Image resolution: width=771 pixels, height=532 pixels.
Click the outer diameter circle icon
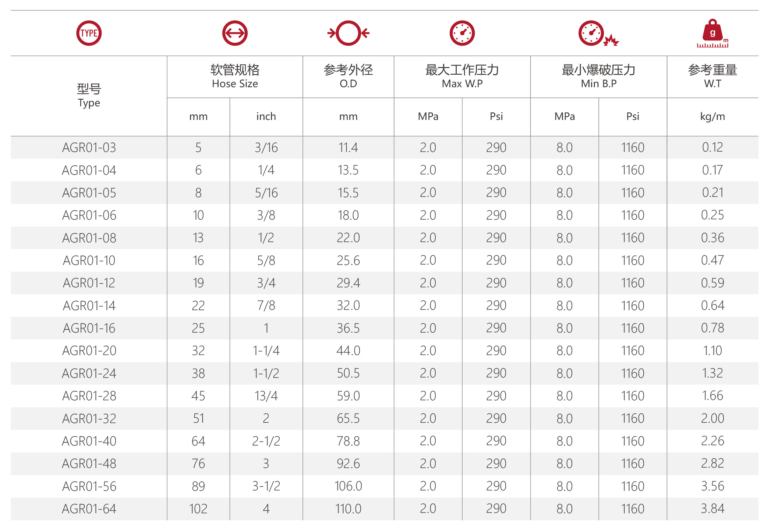click(348, 33)
